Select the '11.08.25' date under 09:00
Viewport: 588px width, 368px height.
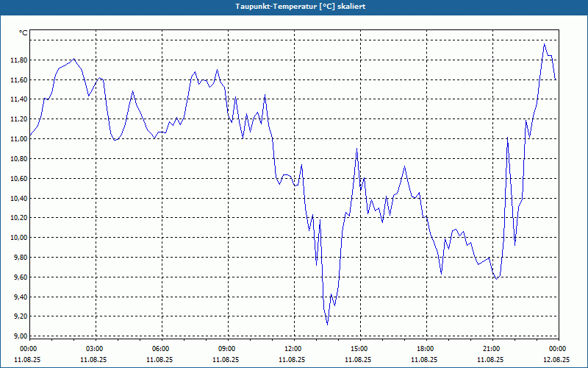[226, 359]
